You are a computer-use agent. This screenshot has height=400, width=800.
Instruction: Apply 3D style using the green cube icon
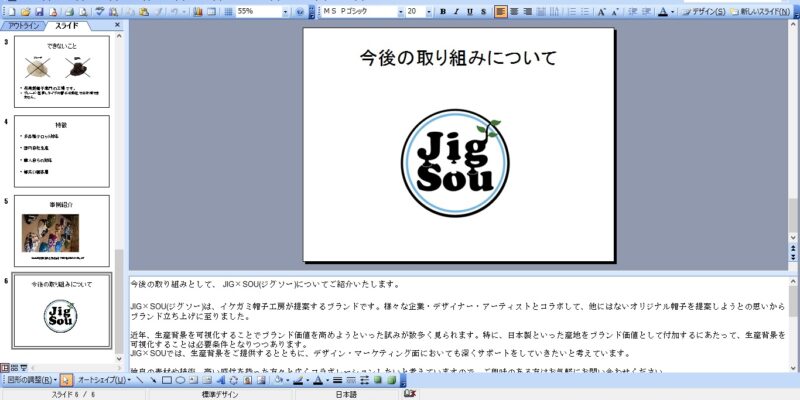(391, 380)
